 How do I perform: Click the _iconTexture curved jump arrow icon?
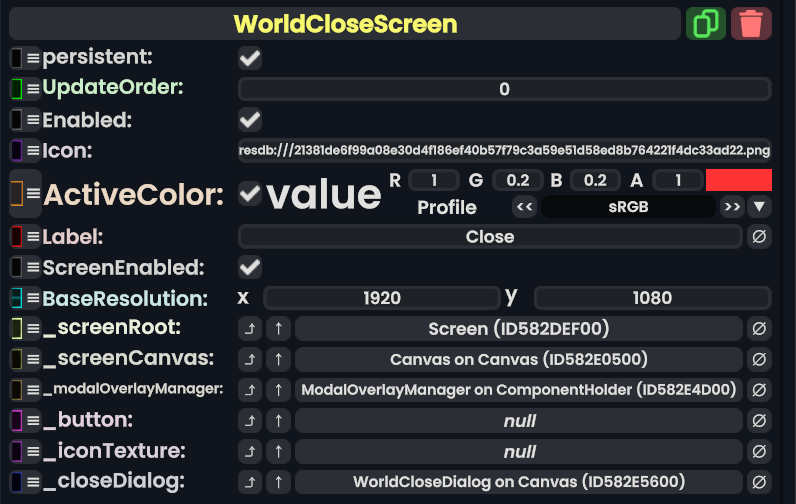point(250,451)
